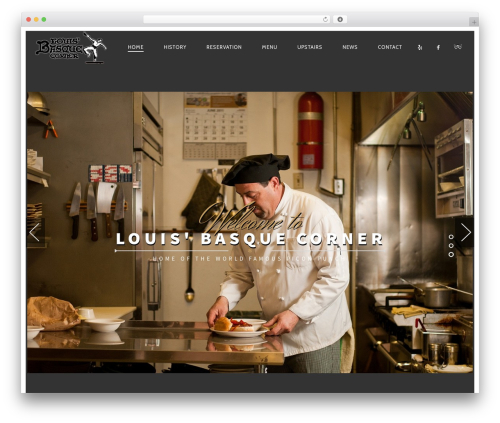Click the 'Louis' Basque Corner' slide heading
Image resolution: width=500 pixels, height=423 pixels.
tap(249, 239)
